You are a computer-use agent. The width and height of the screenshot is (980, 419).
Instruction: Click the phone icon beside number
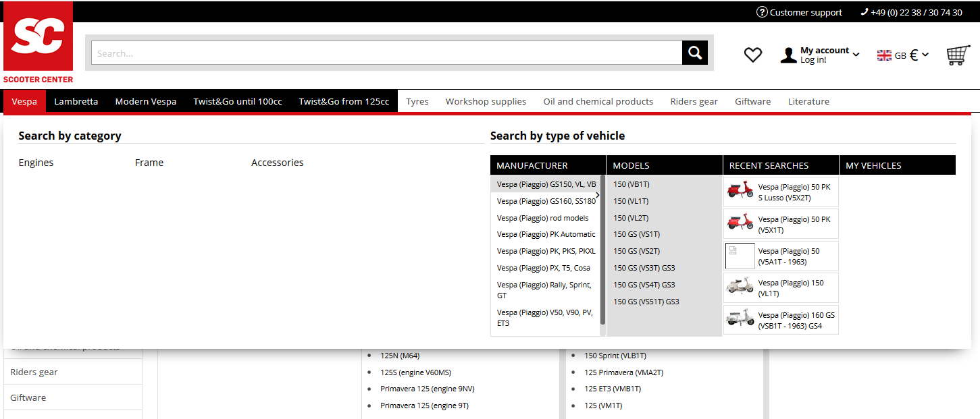coord(864,11)
